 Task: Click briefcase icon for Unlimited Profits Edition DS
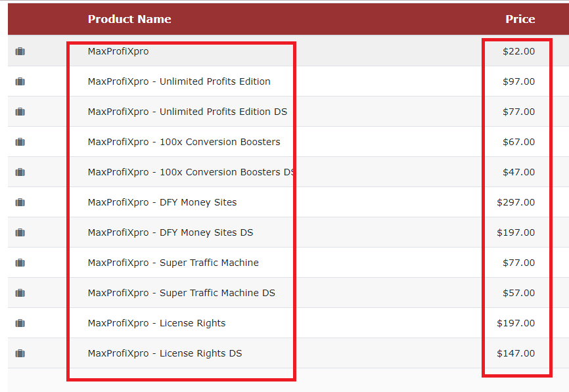pos(20,112)
